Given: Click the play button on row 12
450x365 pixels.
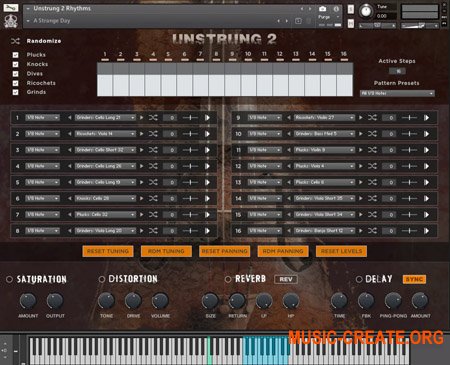Looking at the screenshot, I should point(426,166).
